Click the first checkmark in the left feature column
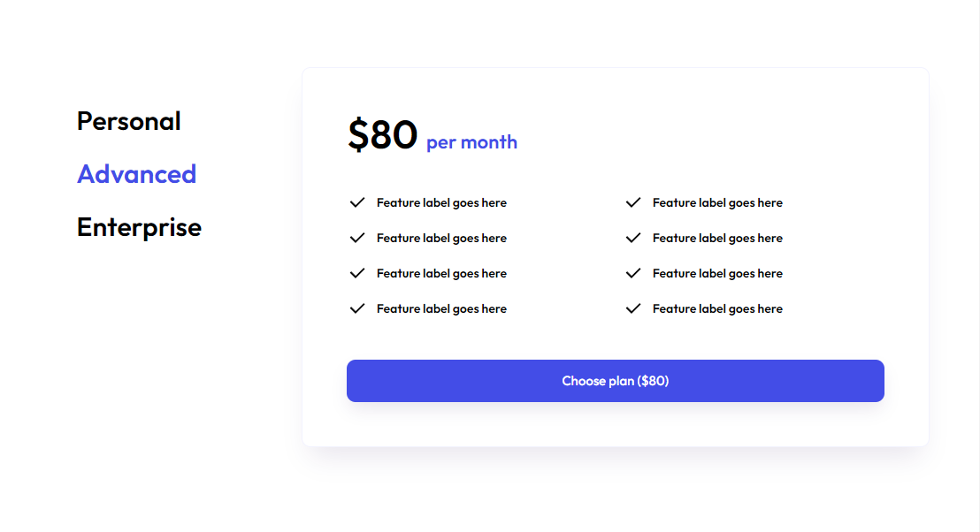980x532 pixels. coord(357,202)
